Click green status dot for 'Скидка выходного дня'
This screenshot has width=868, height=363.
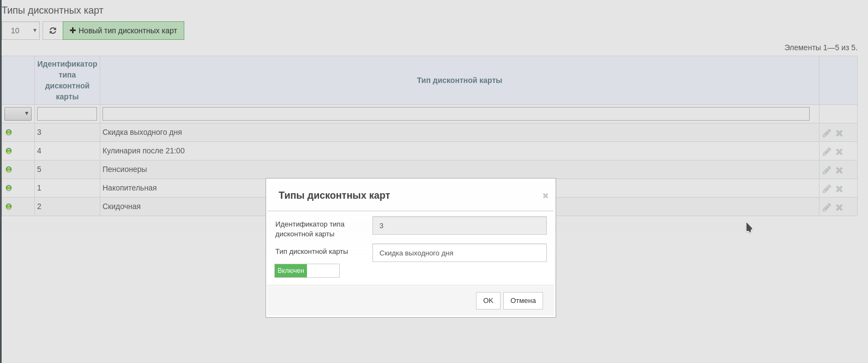[x=9, y=132]
